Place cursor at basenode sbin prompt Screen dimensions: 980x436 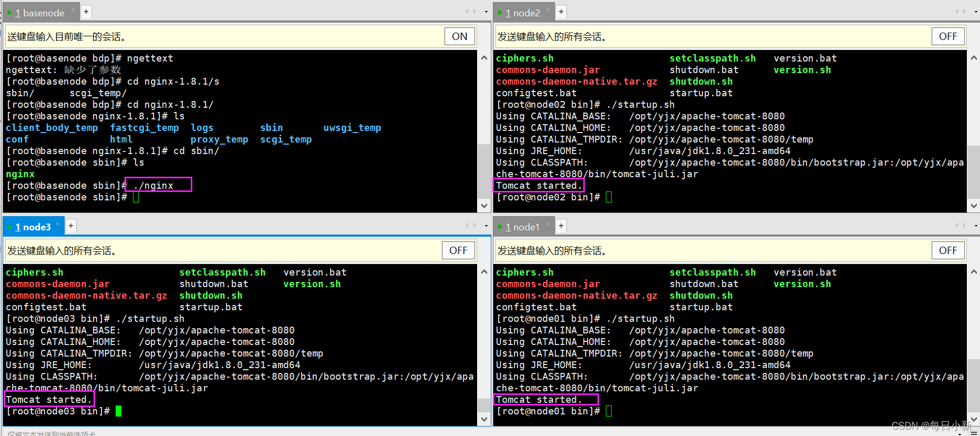[136, 197]
